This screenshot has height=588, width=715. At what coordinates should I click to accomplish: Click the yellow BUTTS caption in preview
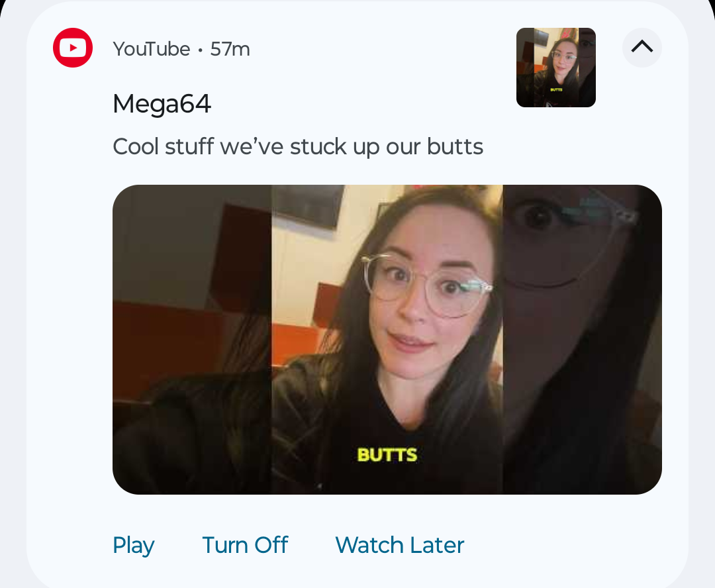click(387, 455)
